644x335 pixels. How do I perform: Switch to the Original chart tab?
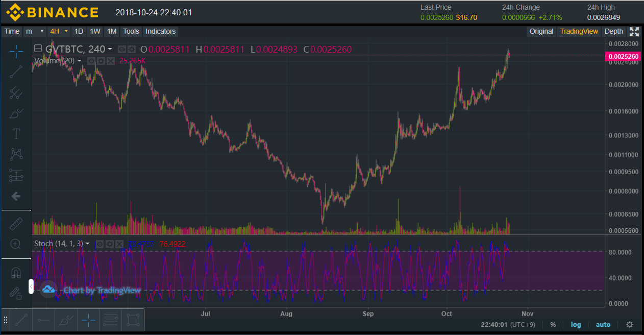(541, 31)
